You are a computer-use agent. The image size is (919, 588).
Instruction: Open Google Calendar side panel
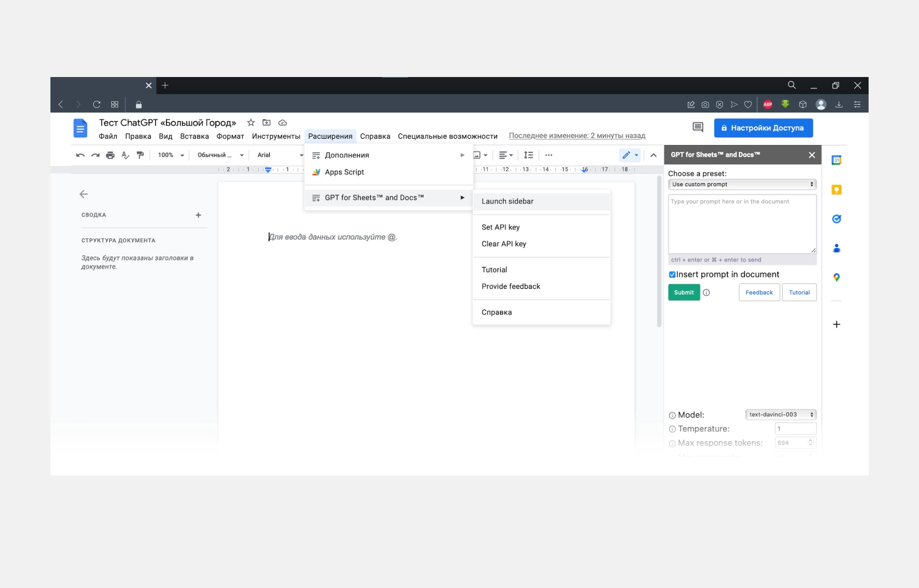click(x=836, y=160)
